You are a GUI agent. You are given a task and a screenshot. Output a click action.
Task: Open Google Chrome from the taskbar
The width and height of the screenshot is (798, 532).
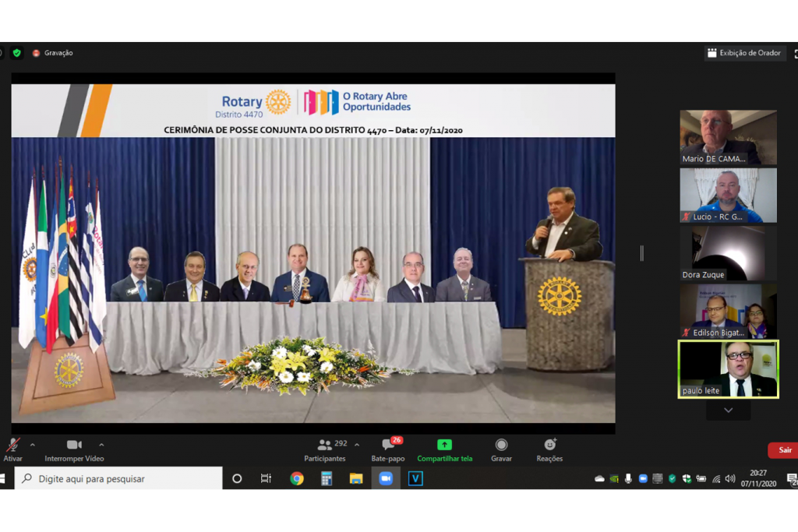coord(297,478)
